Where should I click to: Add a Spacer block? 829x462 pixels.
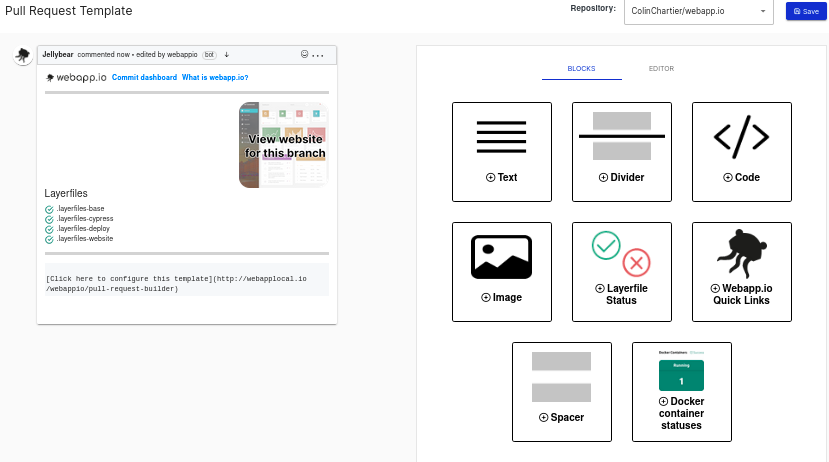coord(561,392)
